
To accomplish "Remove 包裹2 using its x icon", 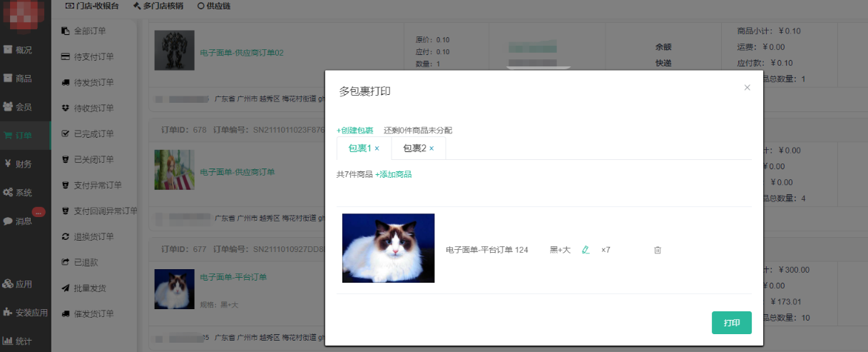I will 432,149.
